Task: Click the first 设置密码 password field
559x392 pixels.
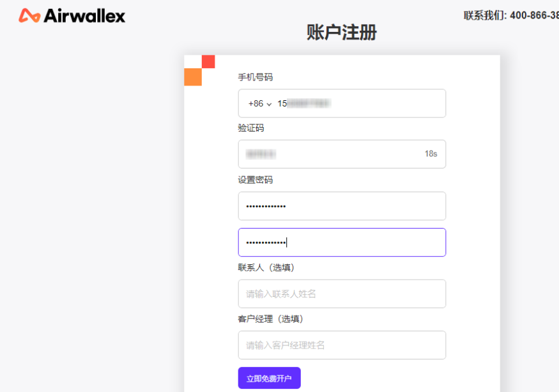Action: [x=342, y=206]
